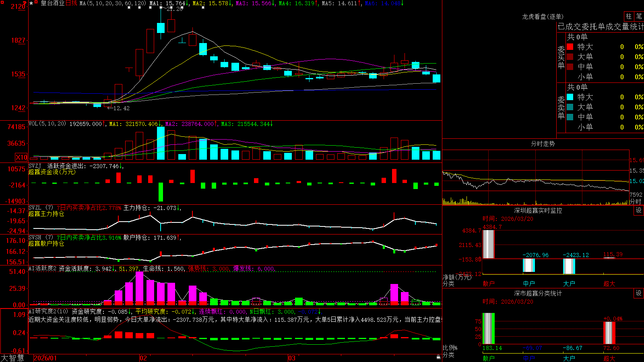This screenshot has width=644, height=362.
Task: Click the green MA4: 16.319 label
Action: [298, 3]
